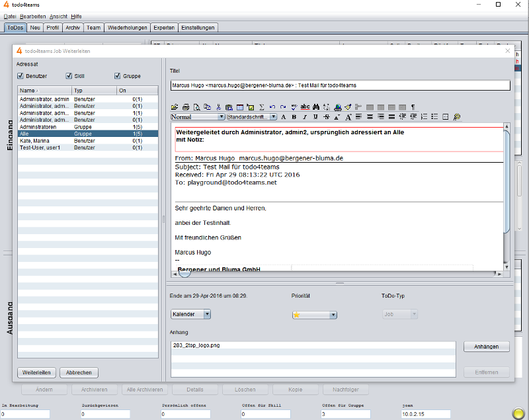The width and height of the screenshot is (529, 420).
Task: Toggle italic formatting
Action: 305,116
